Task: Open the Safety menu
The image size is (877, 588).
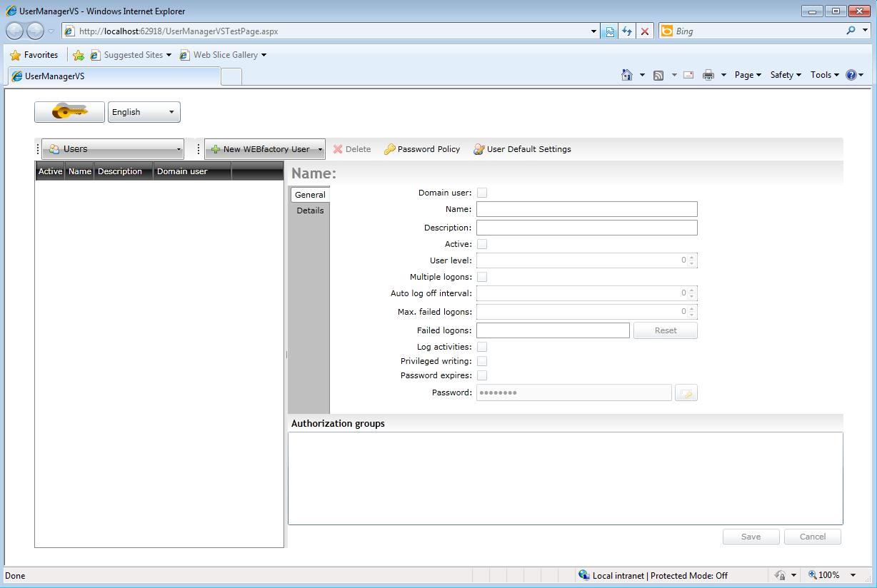Action: [x=785, y=75]
